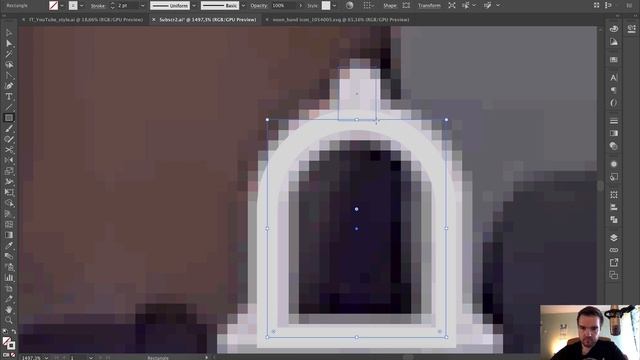Select the Direct Selection tool
Viewport: 640px width, 360px height.
[9, 43]
